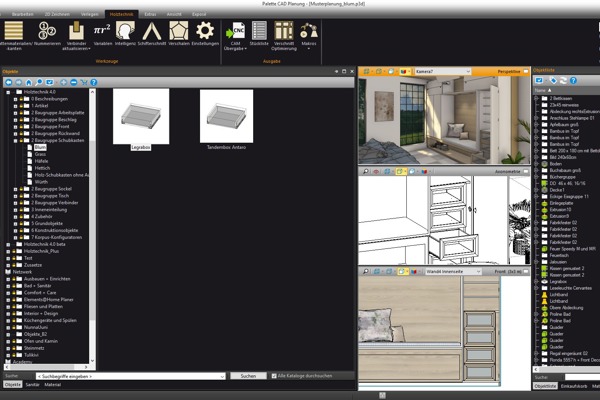
Task: Select the Intelligenz head icon
Action: (x=127, y=31)
